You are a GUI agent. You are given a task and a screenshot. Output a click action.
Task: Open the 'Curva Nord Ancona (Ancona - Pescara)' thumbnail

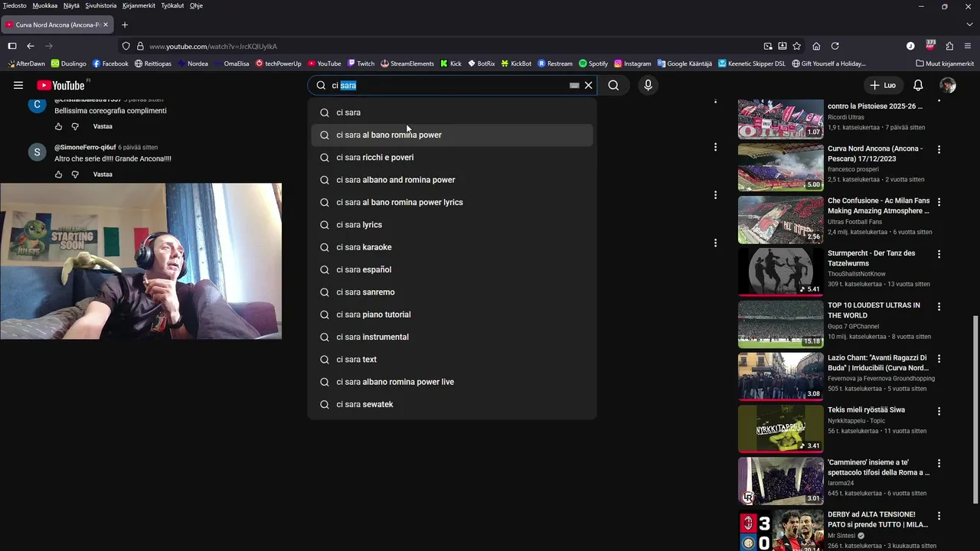(781, 167)
